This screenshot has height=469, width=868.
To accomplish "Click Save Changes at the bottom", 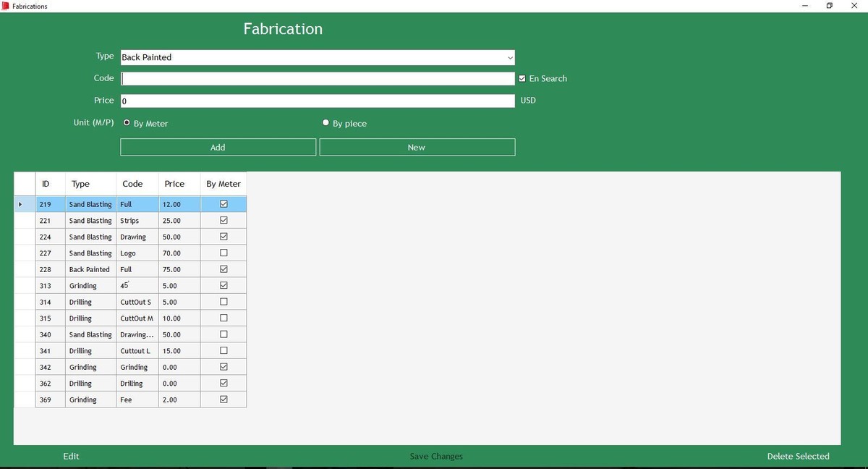I will (x=436, y=456).
